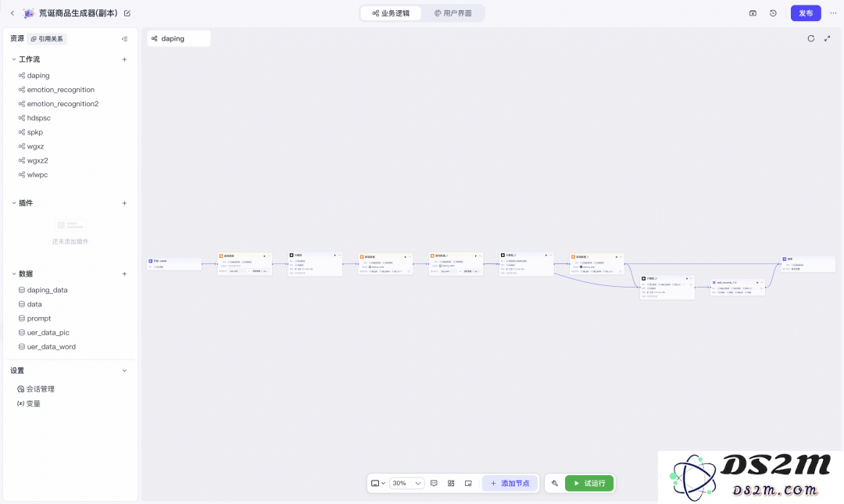Open interaction mode dropdown in bottom toolbar
Image resolution: width=844 pixels, height=504 pixels.
click(378, 484)
